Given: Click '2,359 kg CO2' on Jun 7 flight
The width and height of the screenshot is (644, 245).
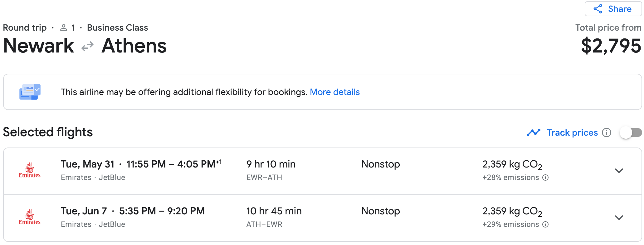Looking at the screenshot, I should click(x=512, y=212).
